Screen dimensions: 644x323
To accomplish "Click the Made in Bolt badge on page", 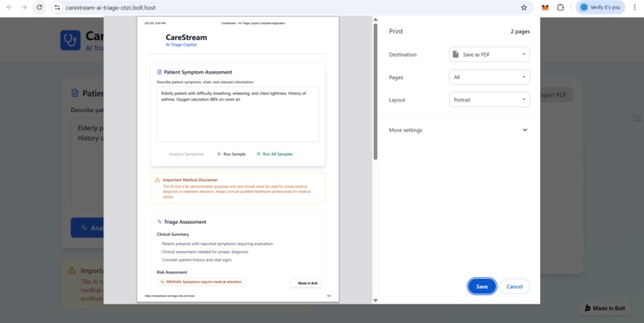I will click(x=605, y=308).
